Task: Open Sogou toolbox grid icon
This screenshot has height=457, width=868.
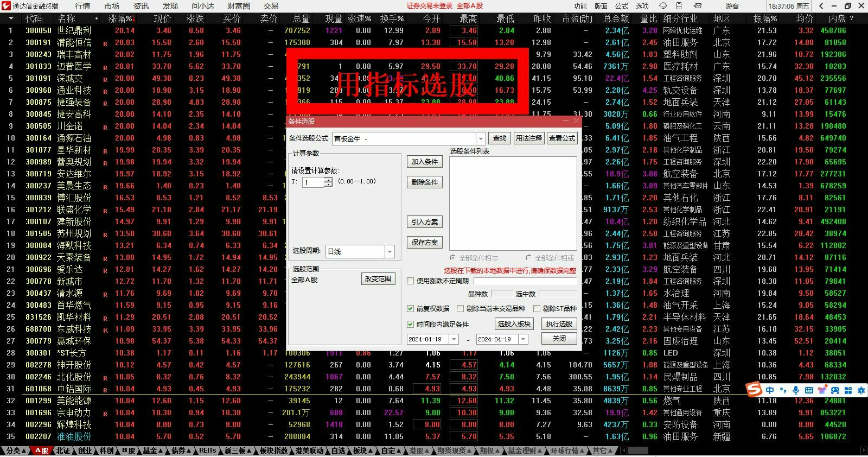Action: 848,390
